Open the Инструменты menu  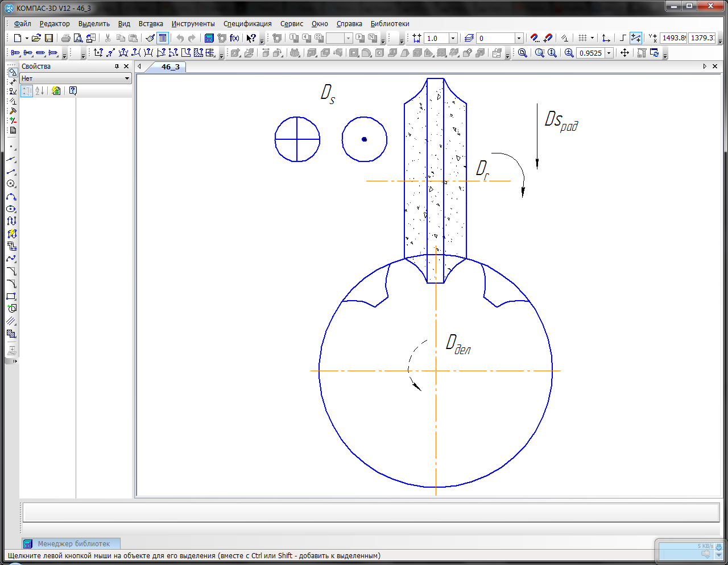193,24
